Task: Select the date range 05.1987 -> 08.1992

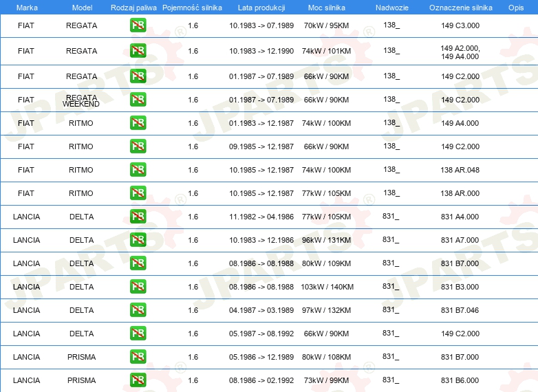Action: pyautogui.click(x=261, y=333)
